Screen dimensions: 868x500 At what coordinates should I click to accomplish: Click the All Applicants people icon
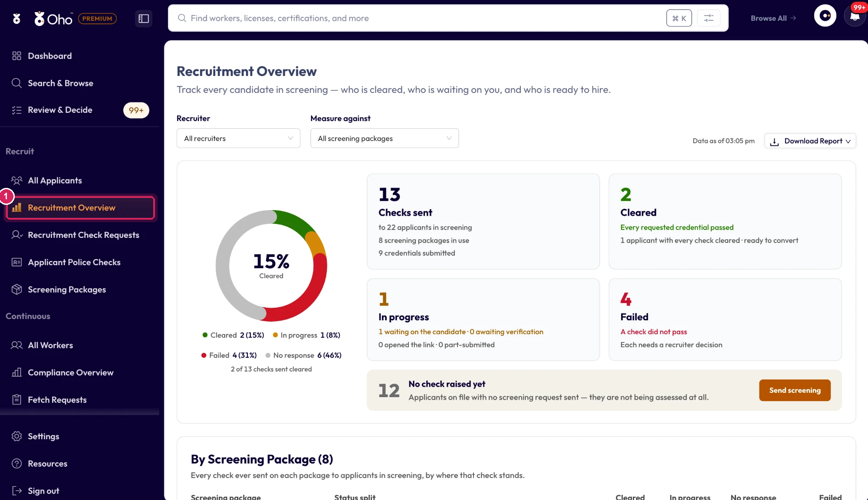click(x=16, y=181)
